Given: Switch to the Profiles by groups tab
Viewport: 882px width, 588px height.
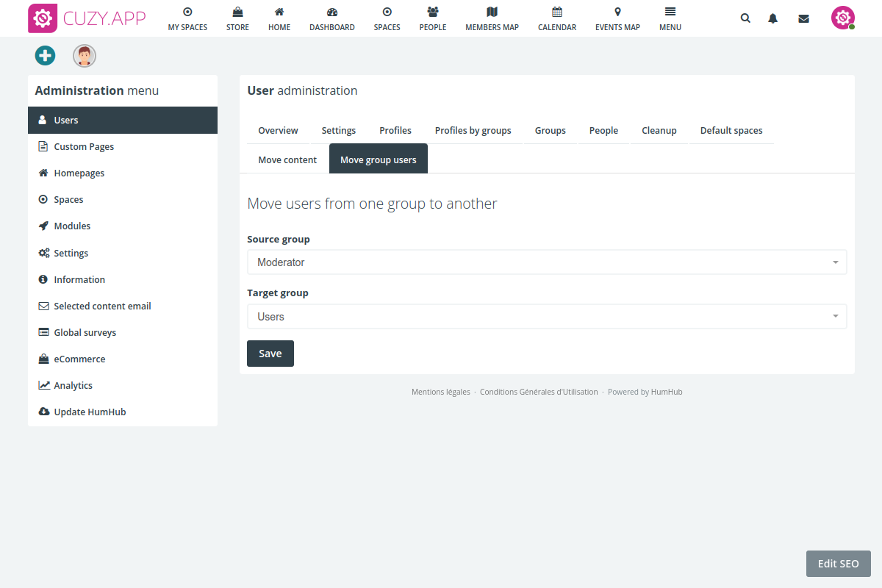Looking at the screenshot, I should tap(473, 131).
